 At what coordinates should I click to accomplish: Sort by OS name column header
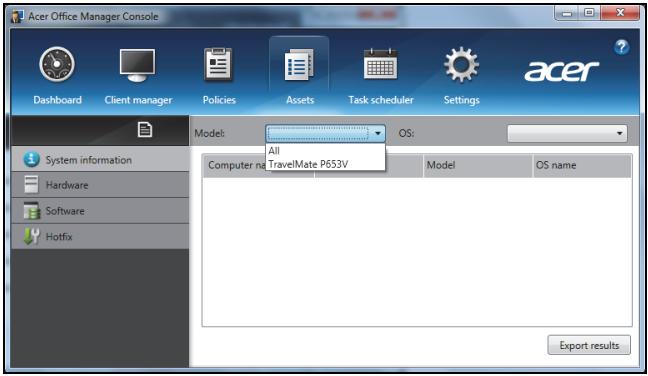pyautogui.click(x=582, y=165)
